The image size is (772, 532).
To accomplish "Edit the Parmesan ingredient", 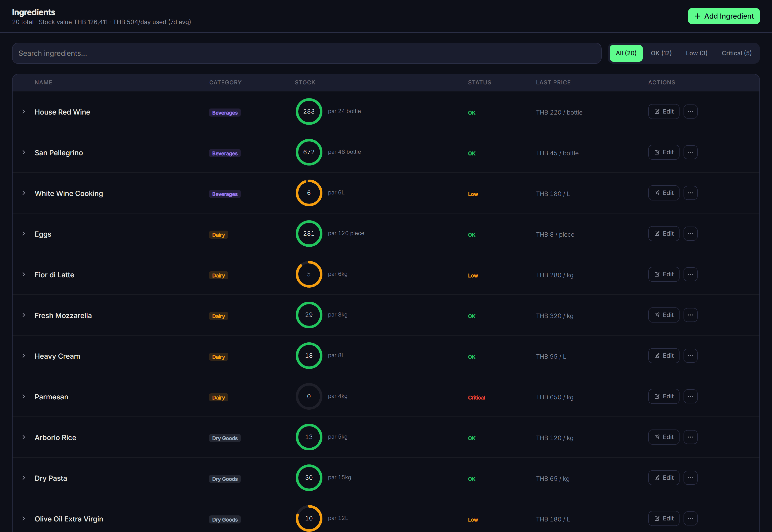I will [664, 396].
